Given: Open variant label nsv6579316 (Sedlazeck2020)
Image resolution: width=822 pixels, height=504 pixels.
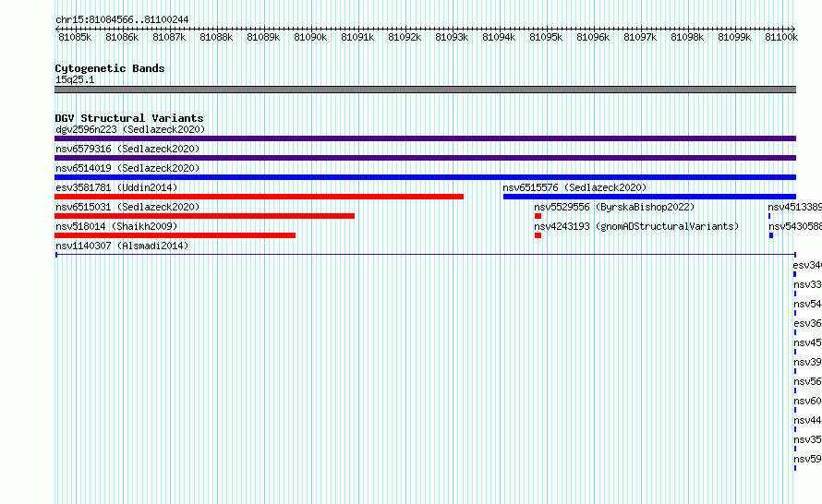Looking at the screenshot, I should pos(127,149).
